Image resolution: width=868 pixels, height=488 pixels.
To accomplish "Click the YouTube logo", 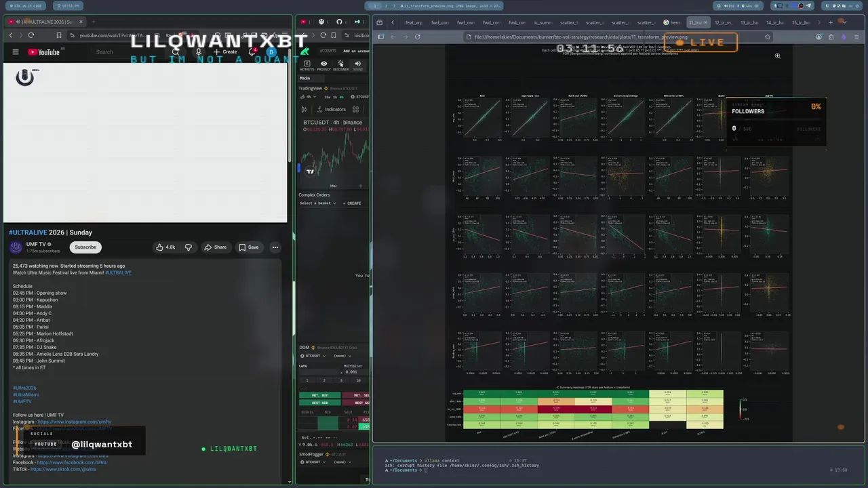I will 44,52.
